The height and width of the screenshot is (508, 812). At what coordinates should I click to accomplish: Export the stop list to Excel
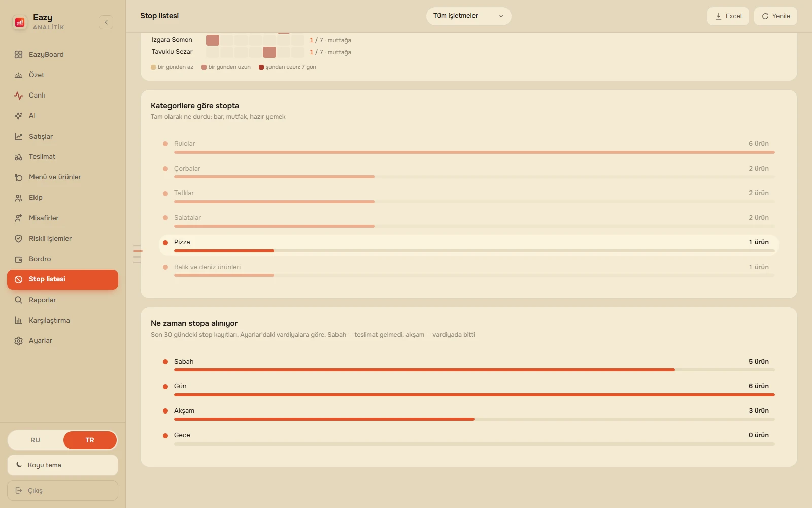click(728, 16)
